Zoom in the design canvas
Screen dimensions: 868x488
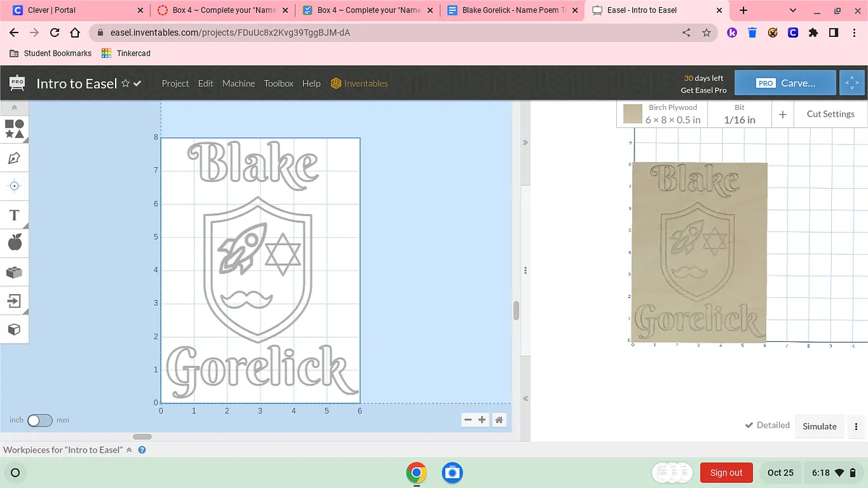click(482, 420)
